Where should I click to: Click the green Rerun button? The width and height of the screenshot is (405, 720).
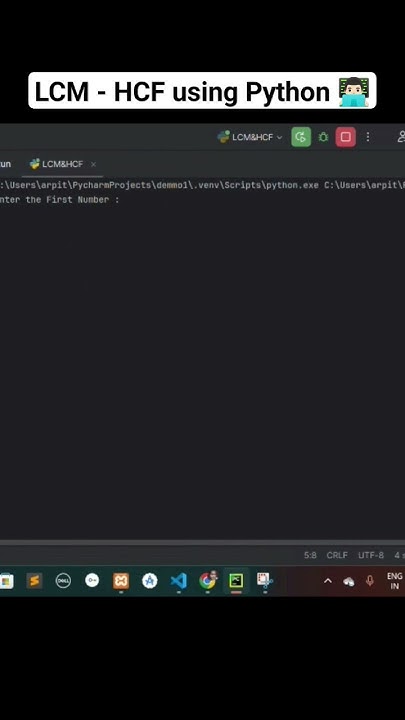[301, 137]
